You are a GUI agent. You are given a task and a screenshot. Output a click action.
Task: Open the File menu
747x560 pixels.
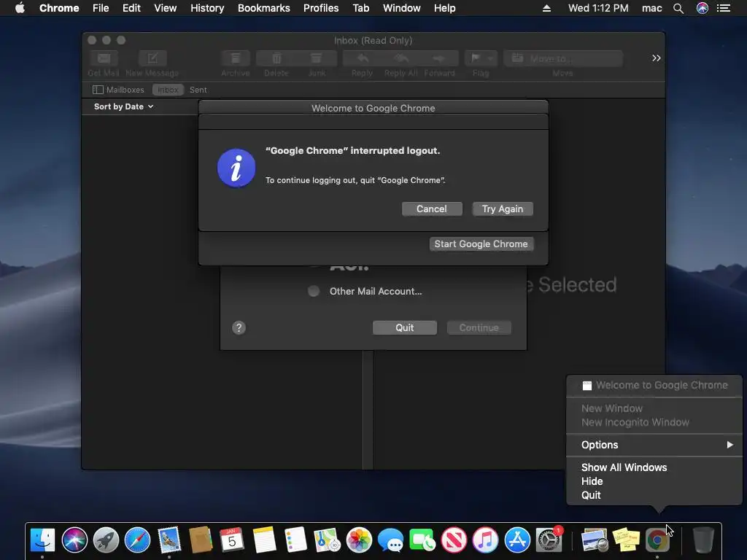point(101,8)
